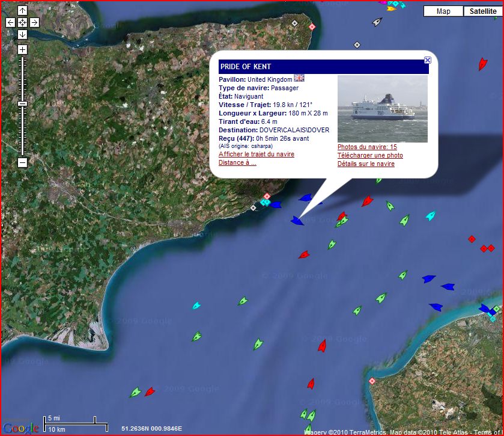Select the red ship marker south of Pride of Kent
Image resolution: width=504 pixels, height=436 pixels.
(x=304, y=255)
